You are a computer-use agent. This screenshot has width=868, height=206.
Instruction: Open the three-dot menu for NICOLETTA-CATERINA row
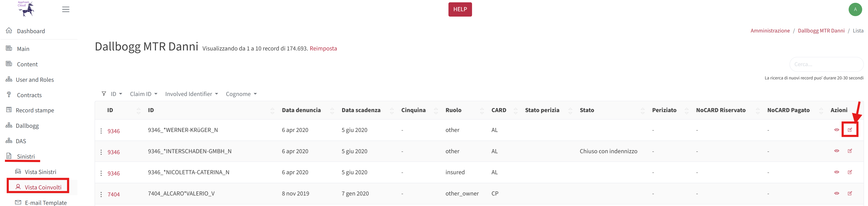tap(101, 173)
